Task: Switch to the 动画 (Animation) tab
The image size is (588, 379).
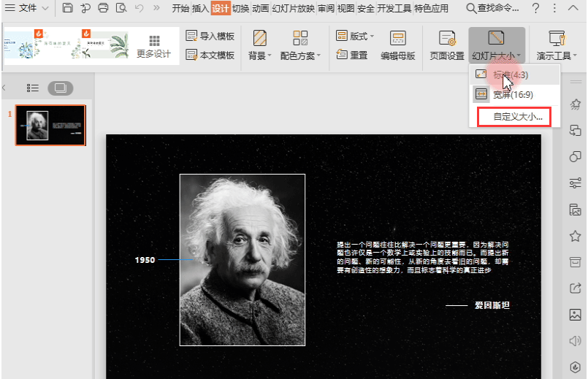Action: click(260, 8)
